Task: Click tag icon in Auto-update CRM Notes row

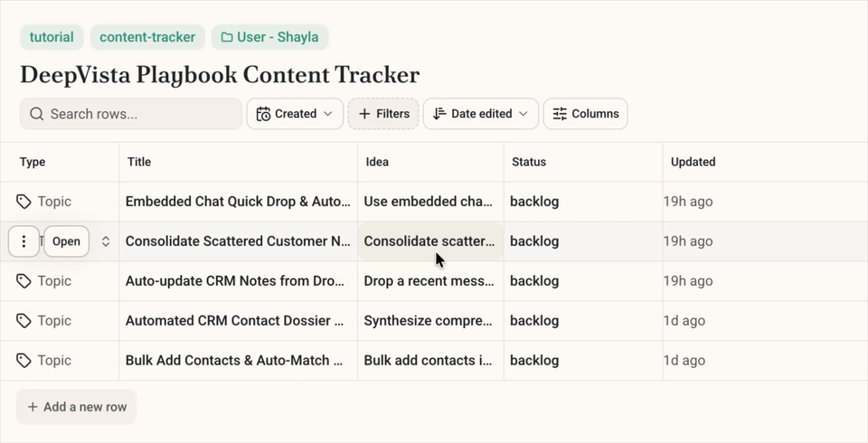Action: (x=24, y=281)
